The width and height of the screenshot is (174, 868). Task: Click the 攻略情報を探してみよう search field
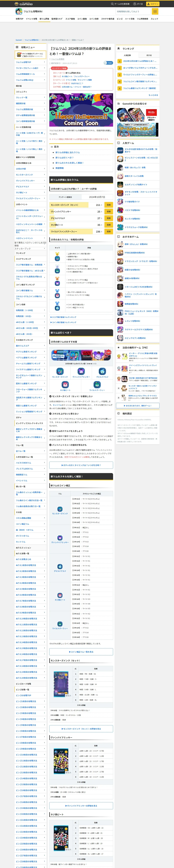(x=133, y=11)
